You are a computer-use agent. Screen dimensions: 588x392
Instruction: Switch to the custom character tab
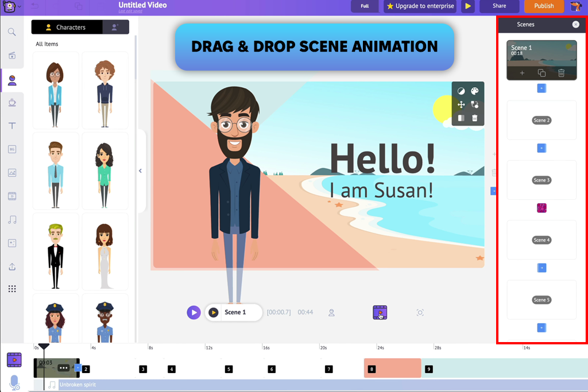(x=115, y=28)
